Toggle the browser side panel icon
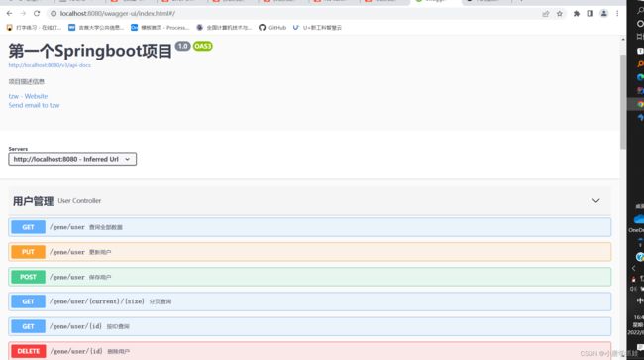Screen dimensions: 644x360 590,14
